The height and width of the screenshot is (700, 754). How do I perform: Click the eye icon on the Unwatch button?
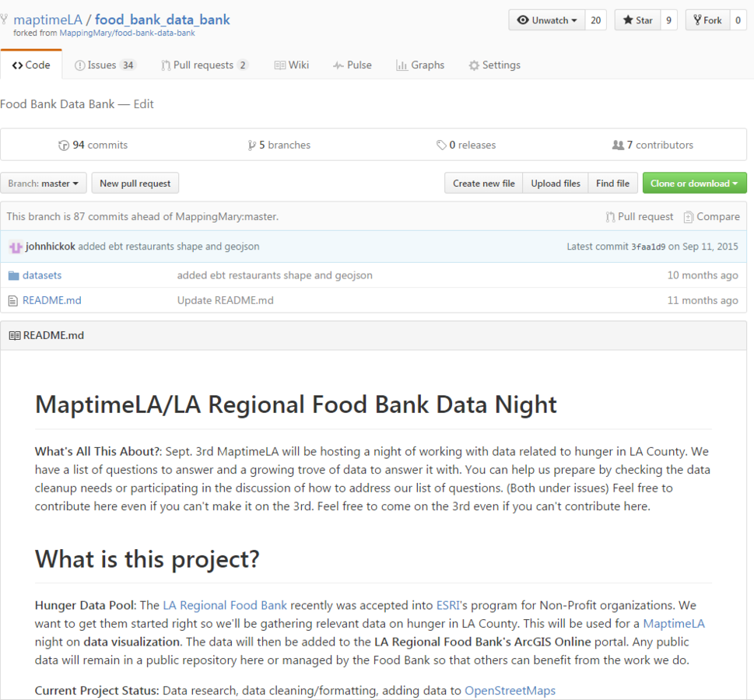523,20
